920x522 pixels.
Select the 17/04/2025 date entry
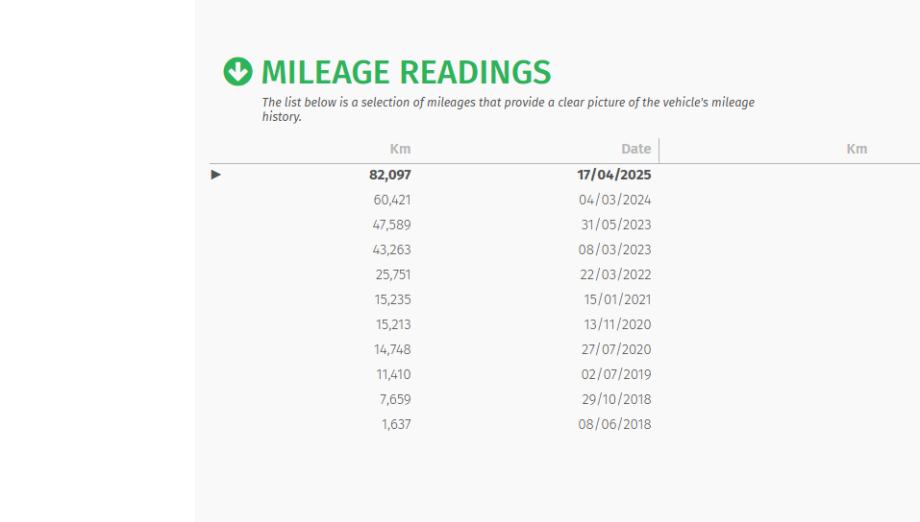(x=614, y=175)
